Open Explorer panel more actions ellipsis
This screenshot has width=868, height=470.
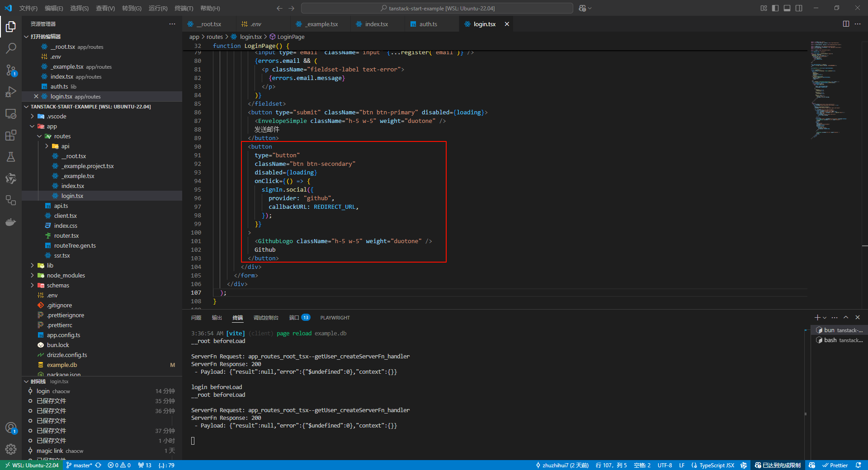click(x=172, y=24)
